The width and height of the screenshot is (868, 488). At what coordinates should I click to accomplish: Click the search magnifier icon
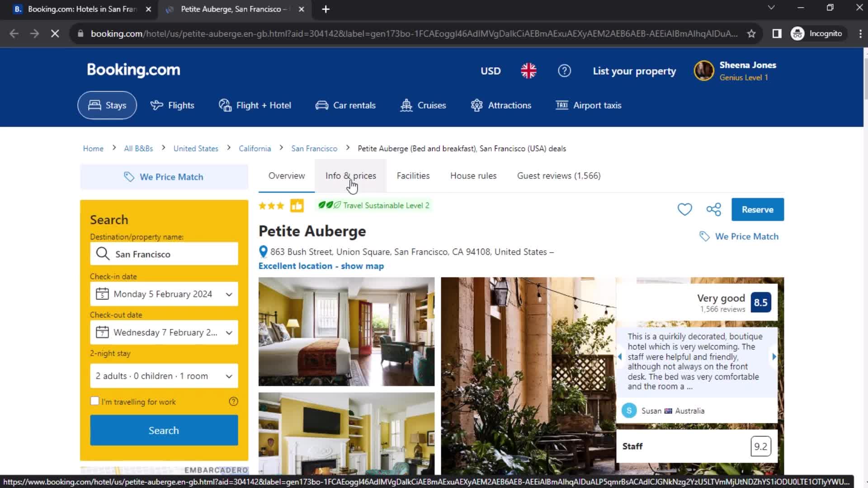(103, 254)
